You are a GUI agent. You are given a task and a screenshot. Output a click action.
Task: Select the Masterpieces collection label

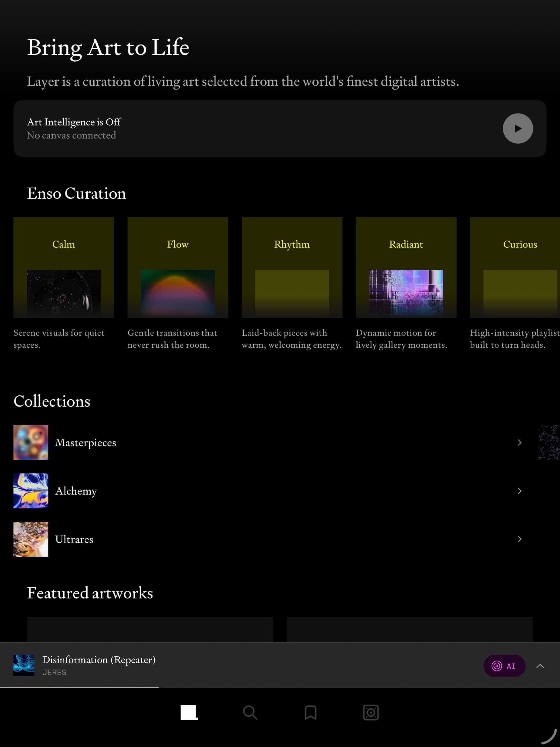click(85, 442)
